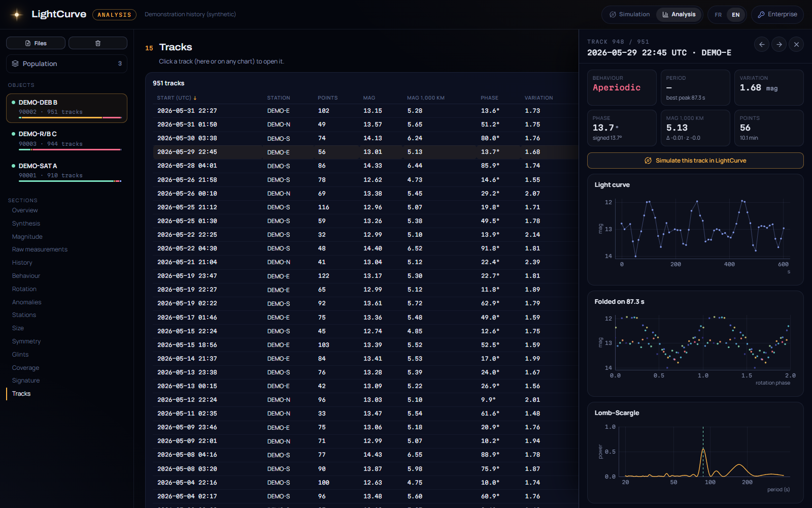Click DEMO-SAT A track quality bar
Viewport: 812px width, 508px height.
click(70, 181)
